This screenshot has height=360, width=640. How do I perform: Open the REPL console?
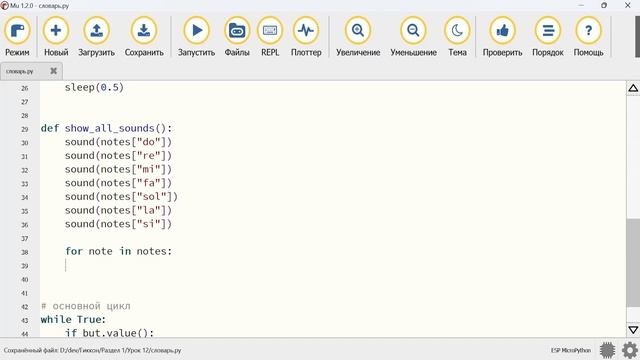[x=270, y=36]
